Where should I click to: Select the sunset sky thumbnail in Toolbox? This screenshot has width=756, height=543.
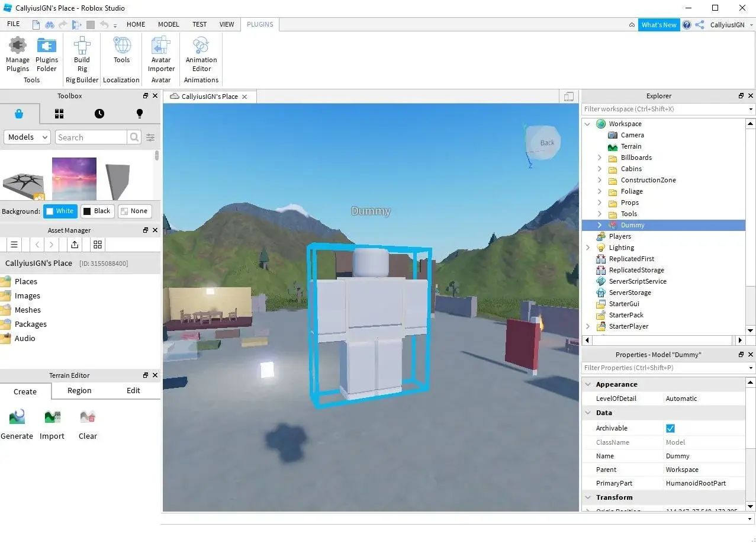74,178
